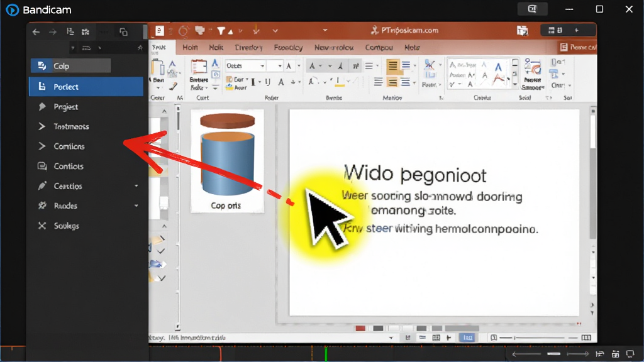The image size is (644, 362).
Task: Open the yellow arrow dropdown in the quick access toolbar
Action: pos(257,31)
